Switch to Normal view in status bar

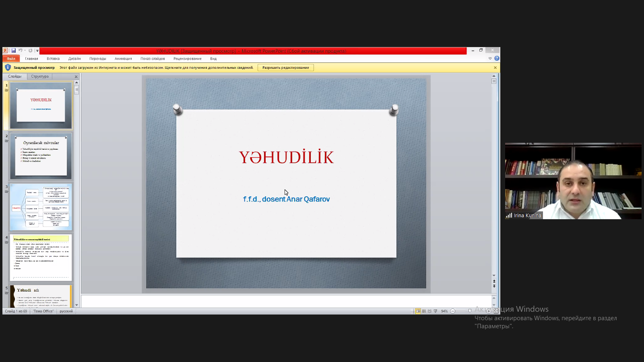[x=418, y=311]
